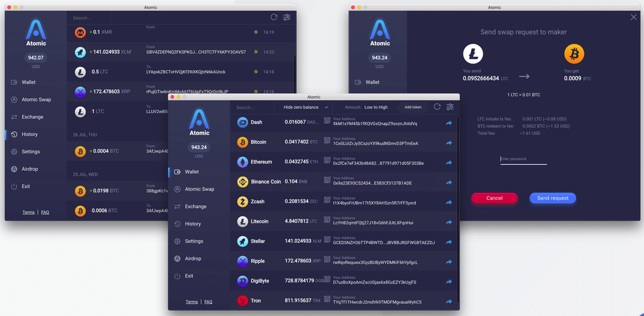
Task: Click the Bitcoin coin icon in wallet list
Action: [243, 142]
